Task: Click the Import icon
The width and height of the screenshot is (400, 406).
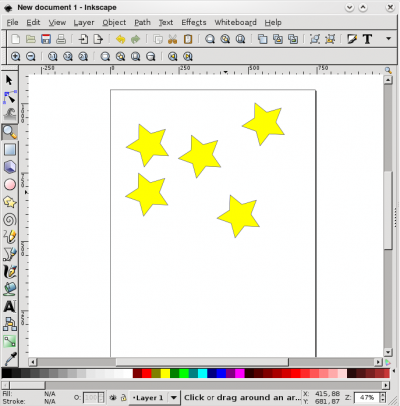Action: 83,39
